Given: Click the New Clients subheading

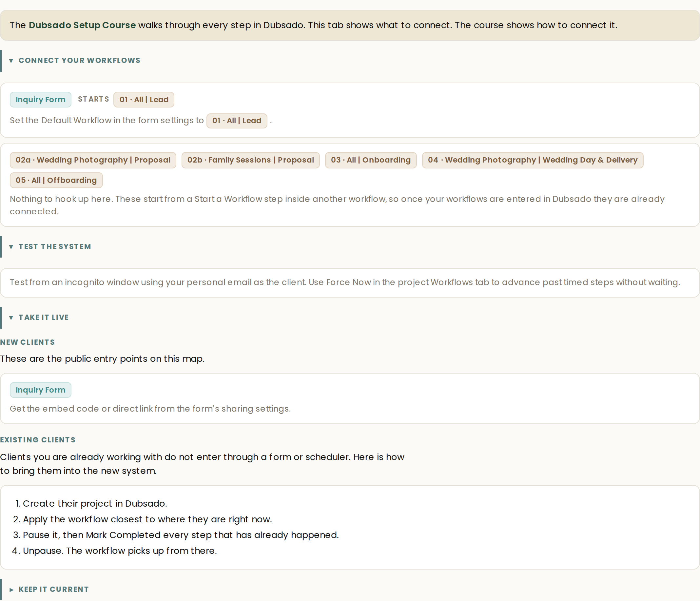Looking at the screenshot, I should click(x=28, y=342).
